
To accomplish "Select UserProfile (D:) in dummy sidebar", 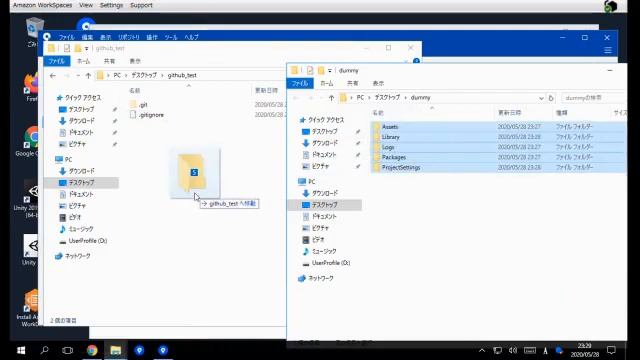I will pos(331,263).
